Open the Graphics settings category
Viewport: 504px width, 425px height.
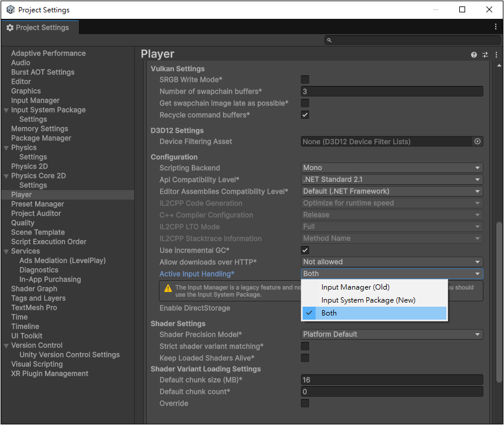coord(26,91)
